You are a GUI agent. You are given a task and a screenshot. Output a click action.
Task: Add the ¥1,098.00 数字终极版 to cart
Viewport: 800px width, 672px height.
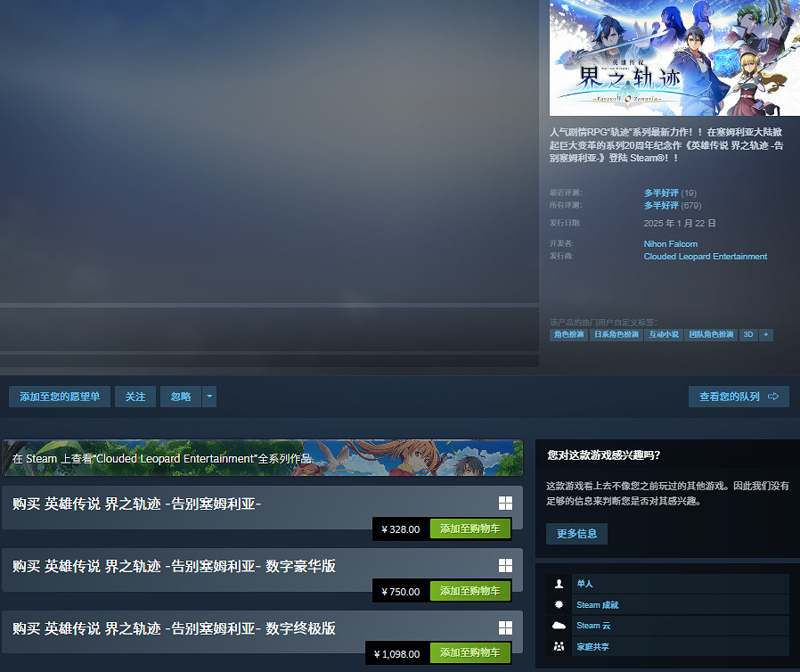coord(470,653)
